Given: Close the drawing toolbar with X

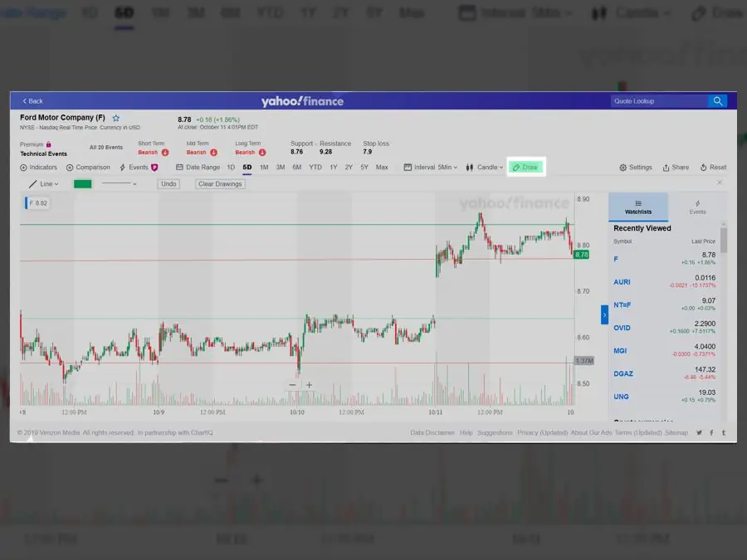Looking at the screenshot, I should point(720,183).
